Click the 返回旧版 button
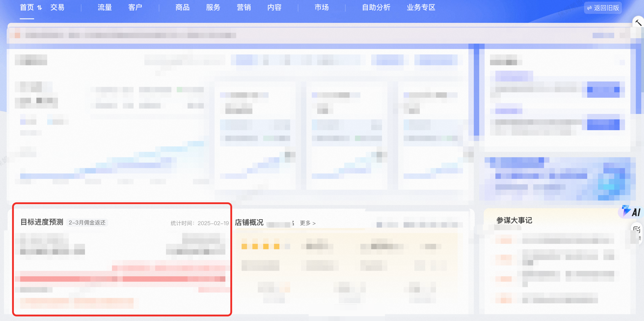 click(603, 8)
